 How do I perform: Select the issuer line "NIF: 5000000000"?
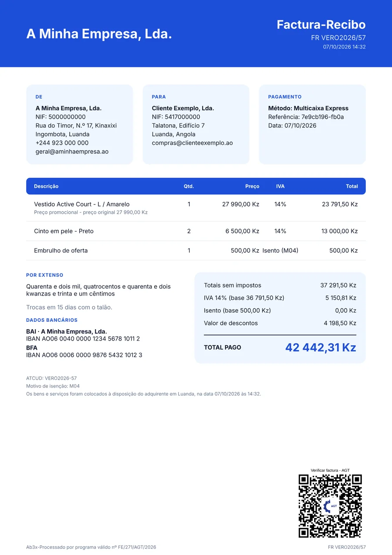click(61, 117)
